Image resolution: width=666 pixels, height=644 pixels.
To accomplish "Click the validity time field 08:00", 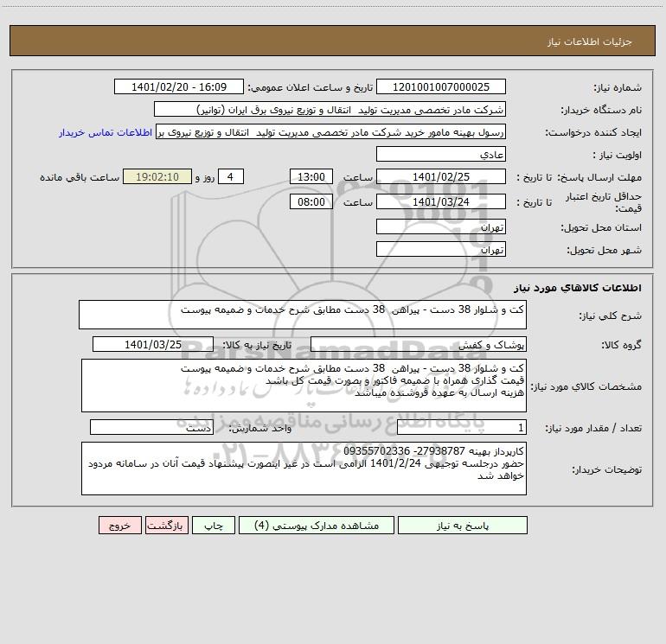I will (311, 201).
